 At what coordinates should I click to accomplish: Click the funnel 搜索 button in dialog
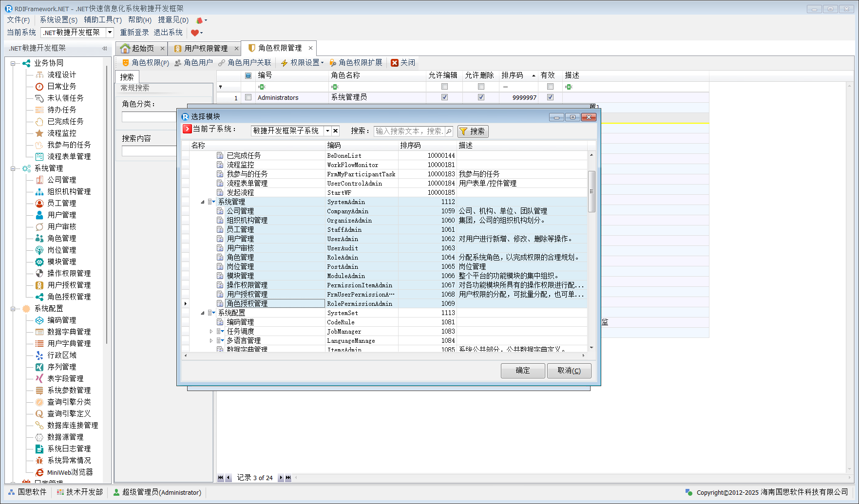pyautogui.click(x=473, y=131)
